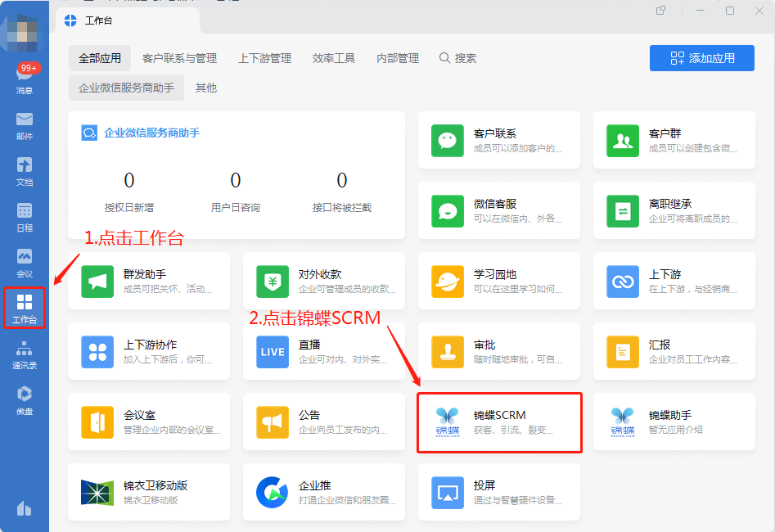Click the 99+ unread message badge
Viewport: 775px width, 532px height.
click(x=29, y=68)
